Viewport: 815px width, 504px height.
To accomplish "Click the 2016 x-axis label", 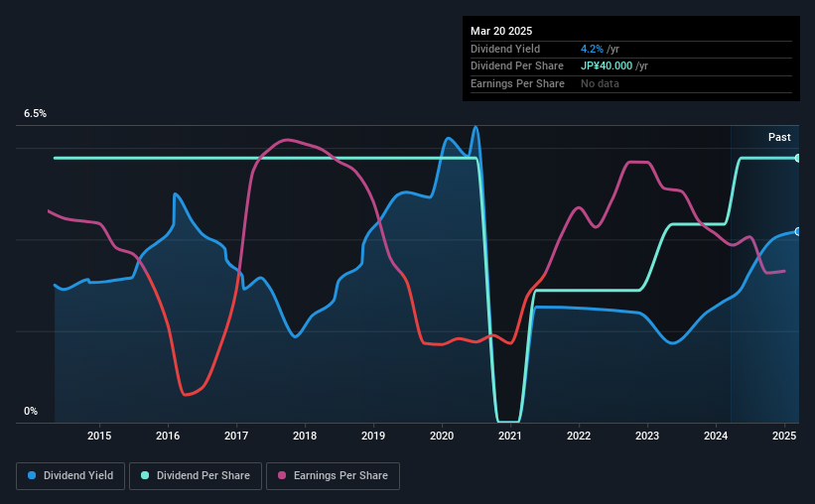I will click(x=168, y=436).
